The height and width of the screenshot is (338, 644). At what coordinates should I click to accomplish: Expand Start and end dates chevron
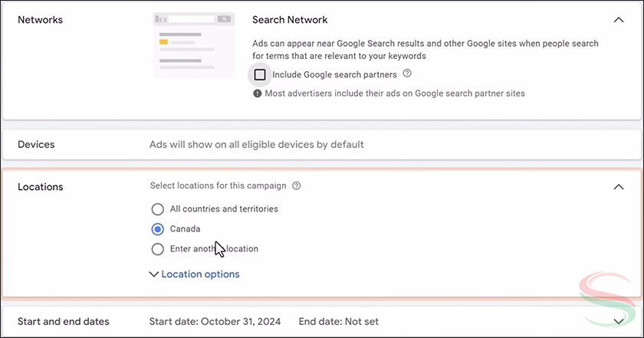click(x=619, y=321)
